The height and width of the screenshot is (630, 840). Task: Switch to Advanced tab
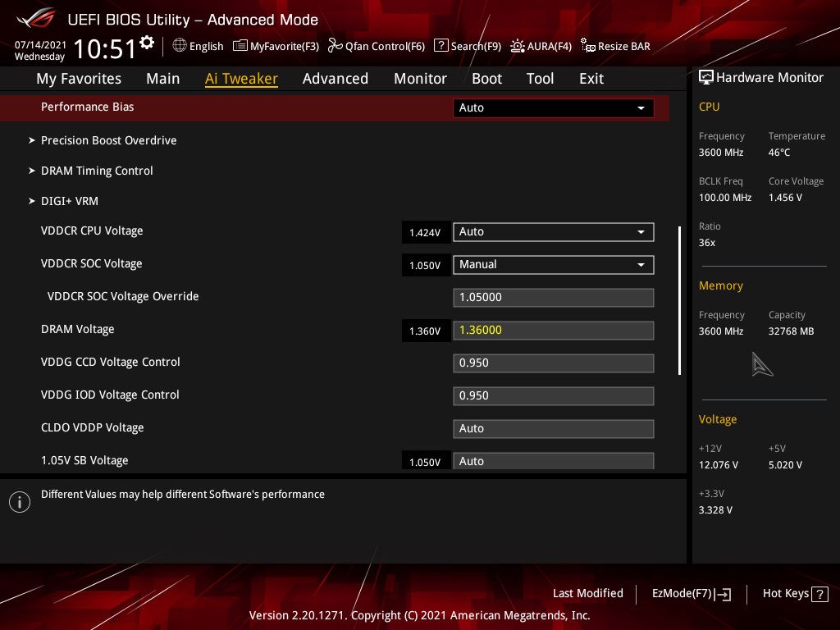336,79
